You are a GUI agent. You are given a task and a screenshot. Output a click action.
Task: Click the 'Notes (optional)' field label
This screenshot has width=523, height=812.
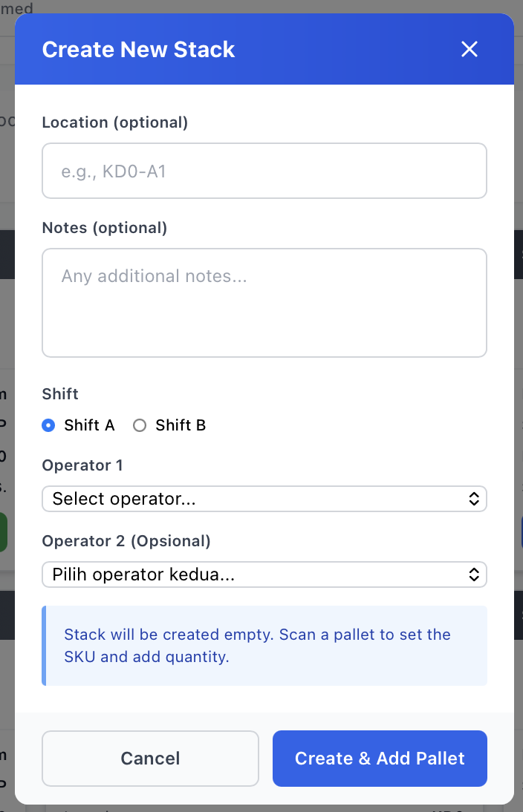105,228
